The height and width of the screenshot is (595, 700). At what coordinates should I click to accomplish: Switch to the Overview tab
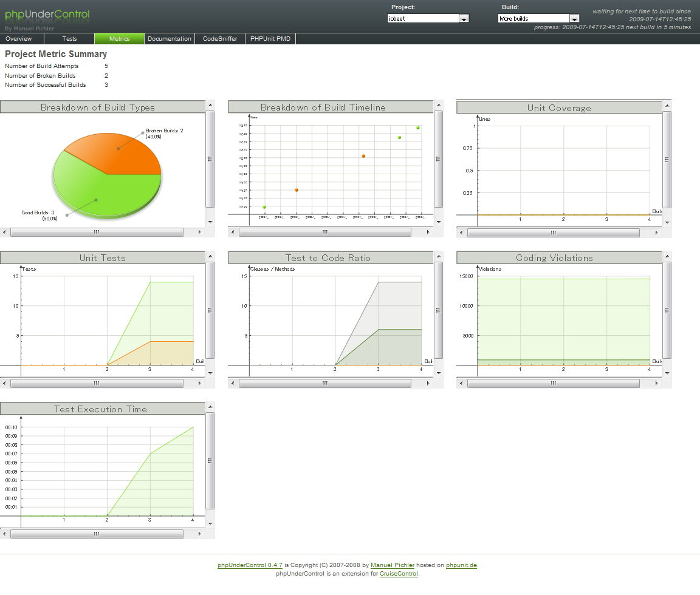pyautogui.click(x=19, y=39)
